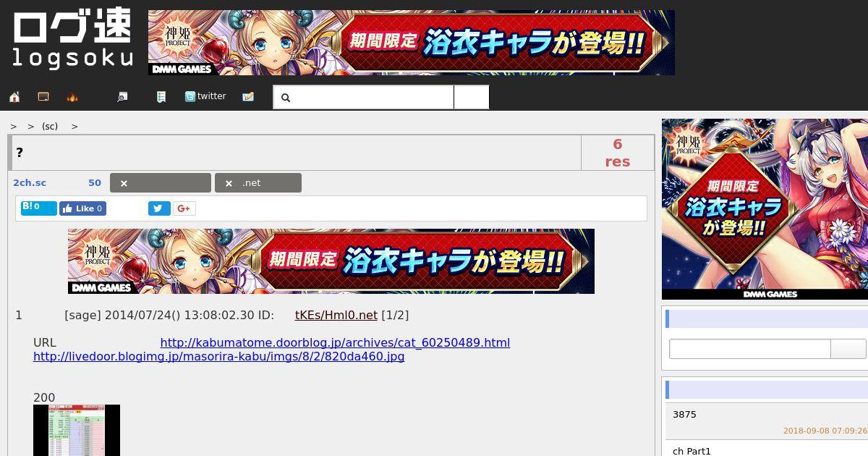This screenshot has height=456, width=868.
Task: Open the pencil-and-note write icon
Action: point(248,97)
